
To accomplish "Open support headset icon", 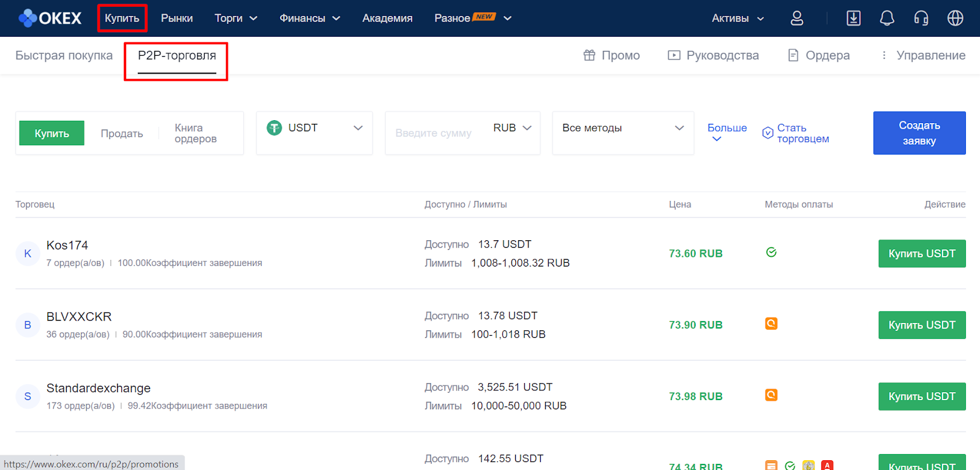I will coord(921,18).
